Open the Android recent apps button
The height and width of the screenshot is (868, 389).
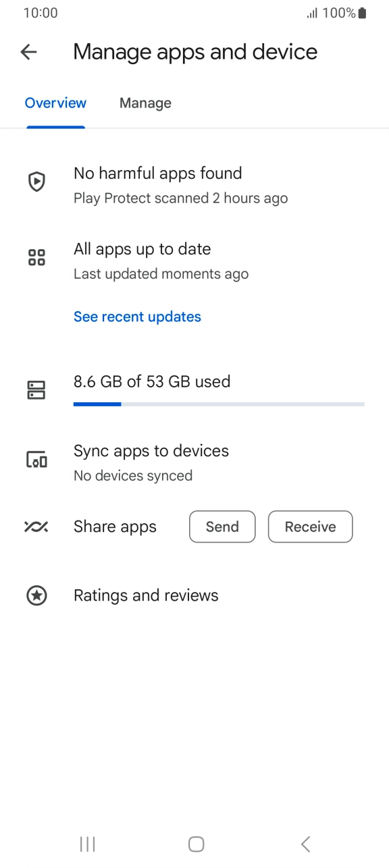[x=87, y=844]
